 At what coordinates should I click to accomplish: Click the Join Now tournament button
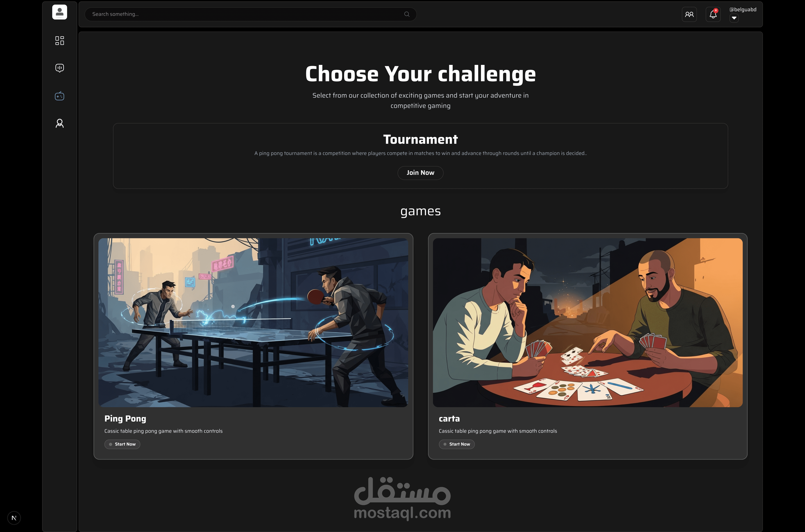point(420,173)
